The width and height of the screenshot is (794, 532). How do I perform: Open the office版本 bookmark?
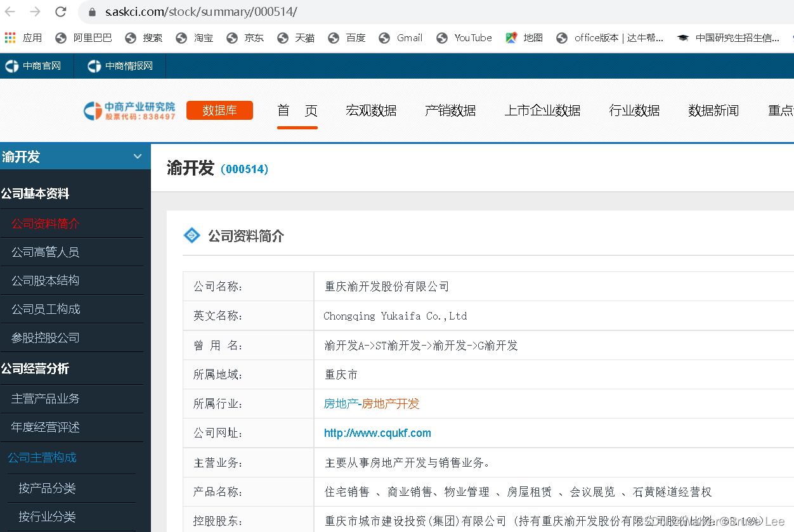click(x=610, y=38)
